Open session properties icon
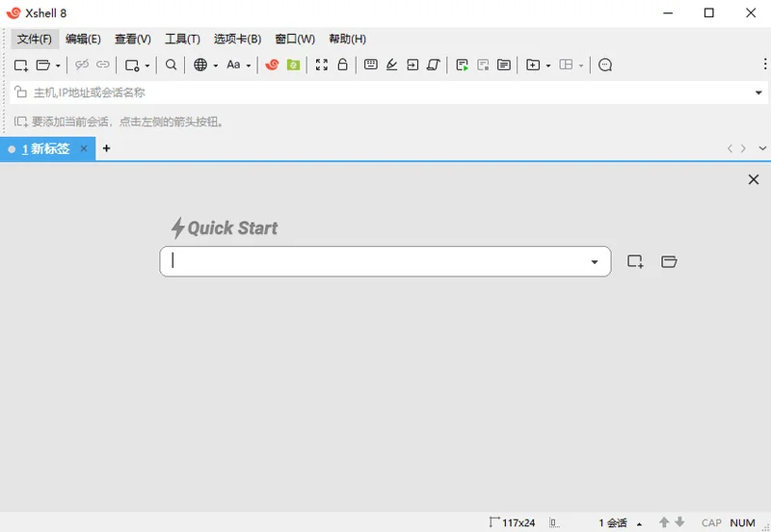Screen dimensions: 771x532 point(132,65)
